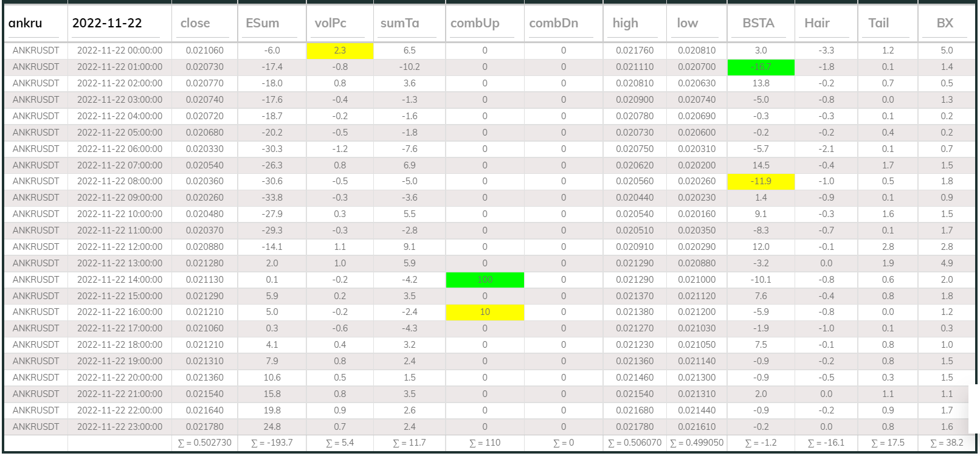Click BSTA value 13.8
Viewport: 980px width, 456px height.
point(761,83)
